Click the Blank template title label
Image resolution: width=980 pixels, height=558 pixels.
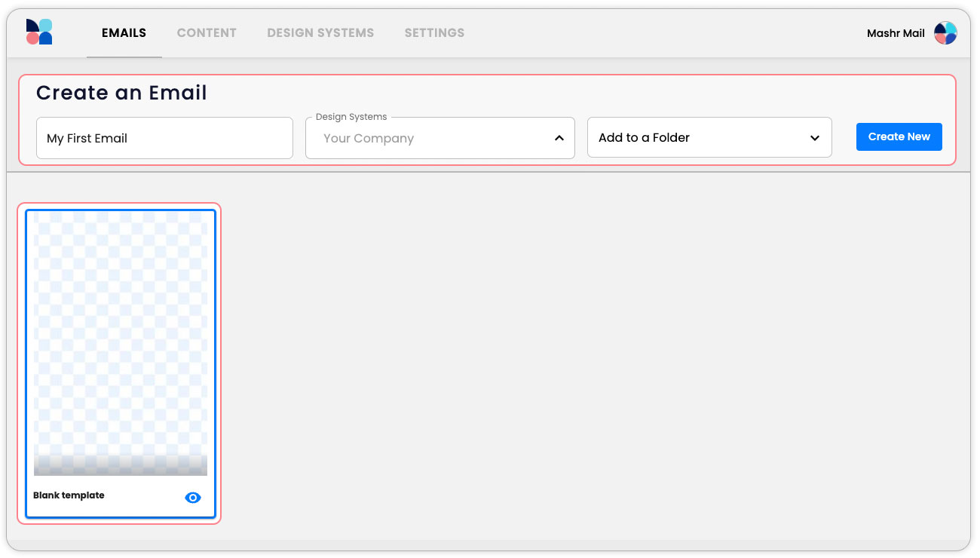coord(69,495)
